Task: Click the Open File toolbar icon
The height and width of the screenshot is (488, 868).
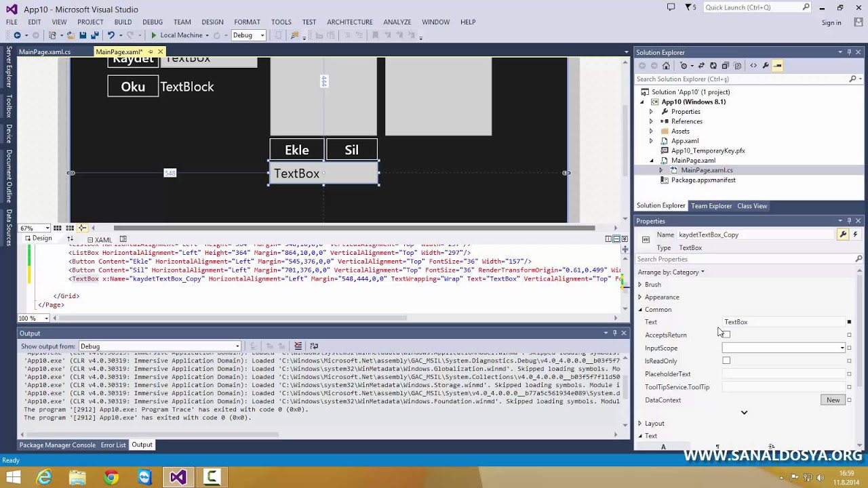Action: click(x=71, y=35)
